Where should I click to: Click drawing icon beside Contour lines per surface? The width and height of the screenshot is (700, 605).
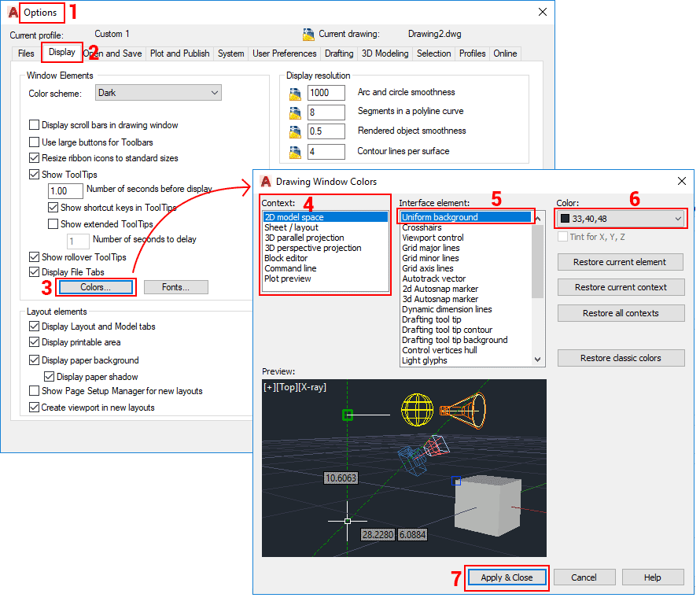coord(295,152)
